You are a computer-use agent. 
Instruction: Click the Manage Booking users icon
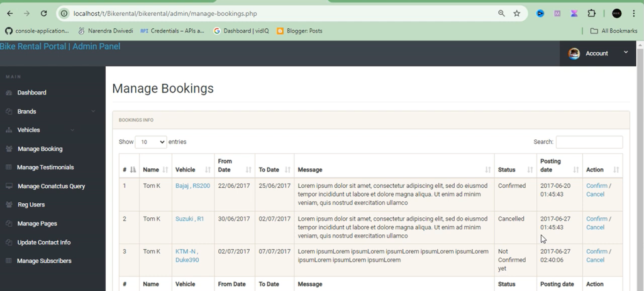9,149
